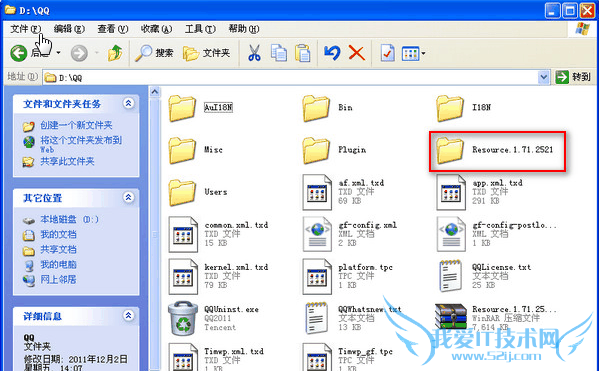Select the QQLicense.txt file
Viewport: 599px width, 371px height.
(484, 276)
